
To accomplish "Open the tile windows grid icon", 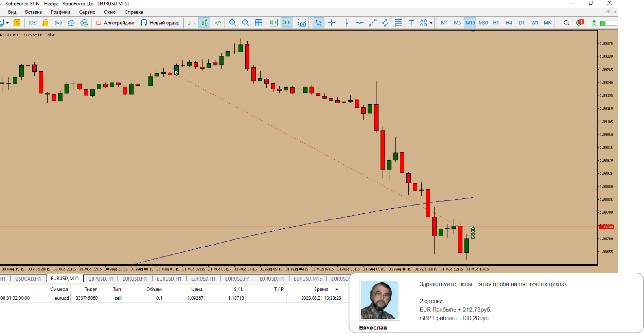I will coord(259,23).
